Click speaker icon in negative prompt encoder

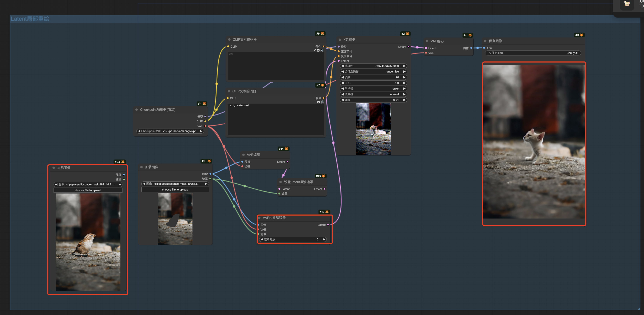(322, 102)
